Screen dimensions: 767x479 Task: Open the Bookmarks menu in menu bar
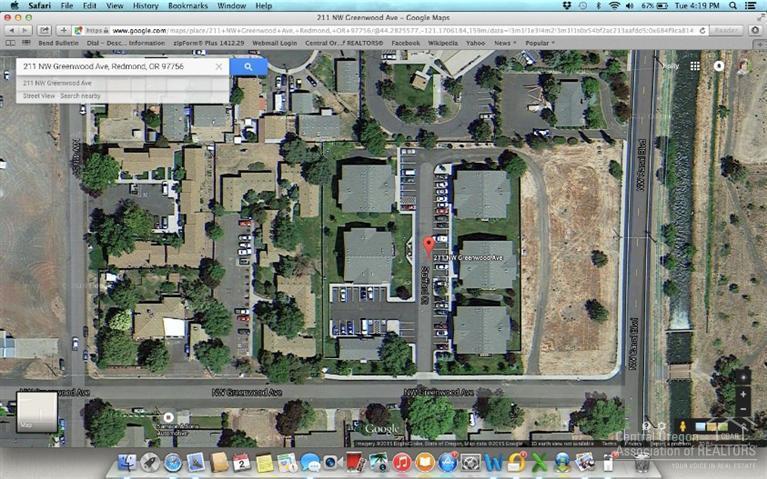point(186,6)
